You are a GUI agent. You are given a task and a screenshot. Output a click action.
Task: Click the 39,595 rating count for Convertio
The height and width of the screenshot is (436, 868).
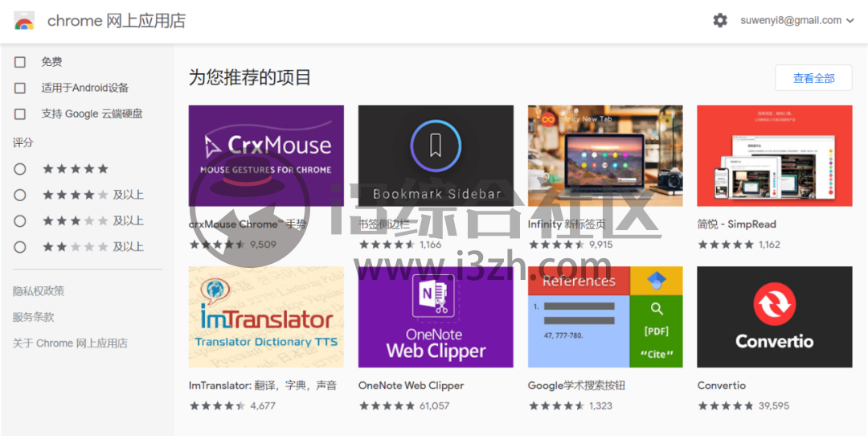click(774, 405)
